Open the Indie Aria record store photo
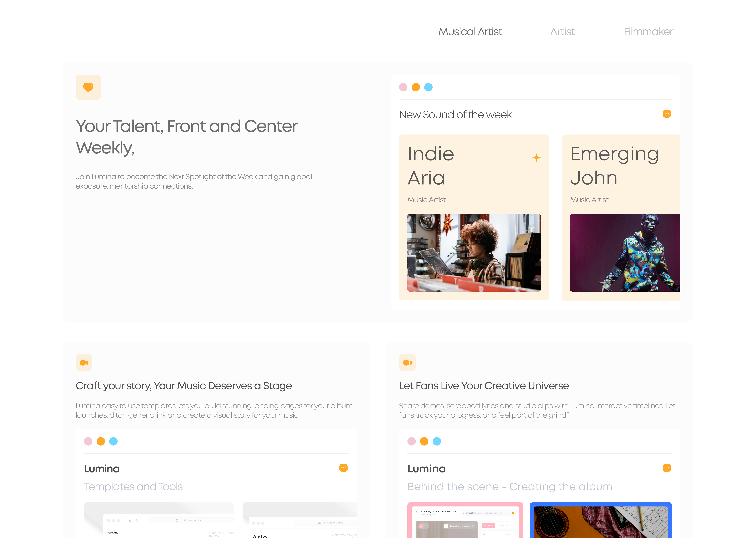Screen dimensions: 756x538 coord(474,252)
